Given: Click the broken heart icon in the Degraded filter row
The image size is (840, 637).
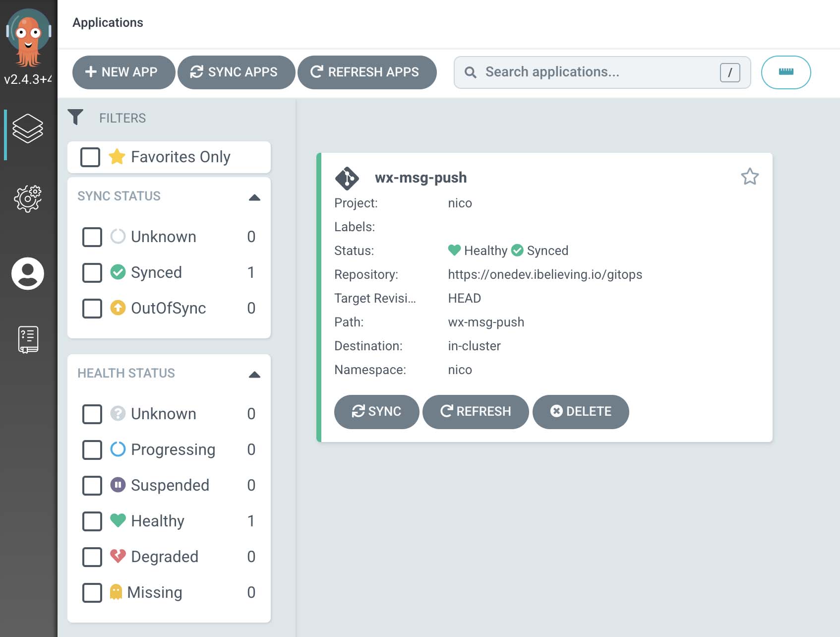Looking at the screenshot, I should [118, 556].
